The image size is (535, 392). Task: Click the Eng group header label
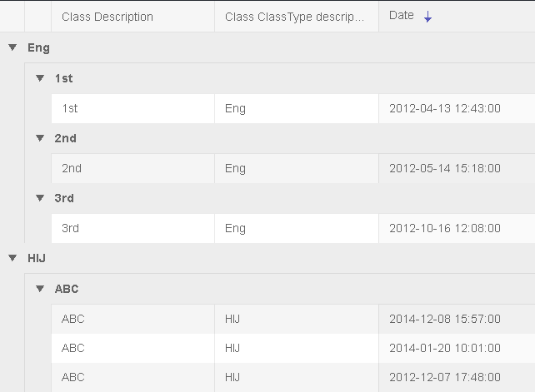pyautogui.click(x=38, y=47)
